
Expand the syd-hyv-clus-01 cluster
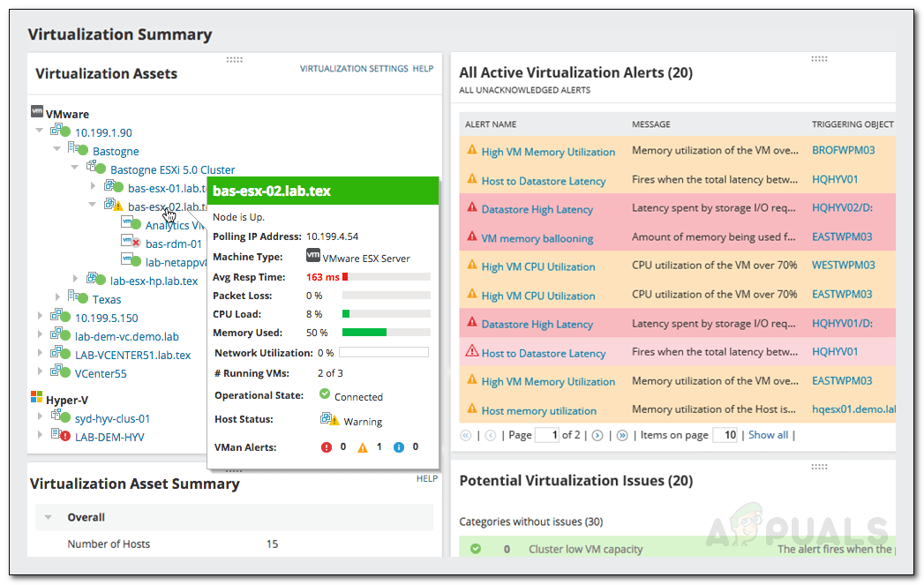click(x=39, y=417)
